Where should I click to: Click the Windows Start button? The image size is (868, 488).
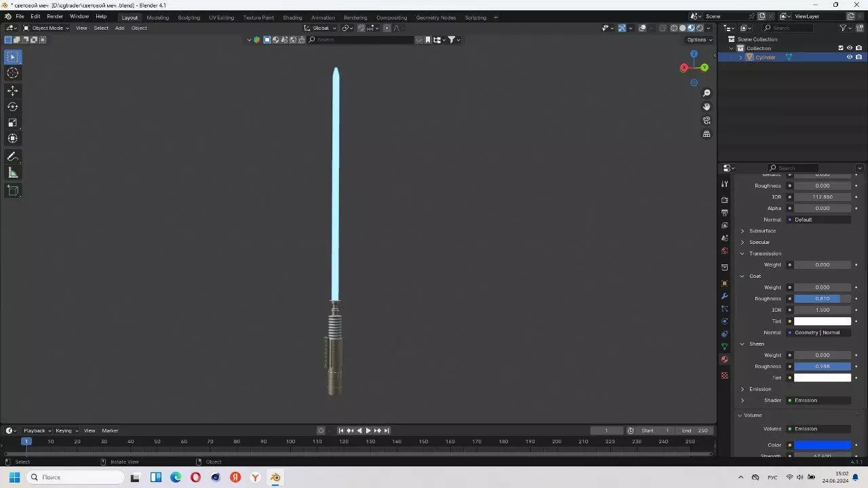click(x=14, y=477)
